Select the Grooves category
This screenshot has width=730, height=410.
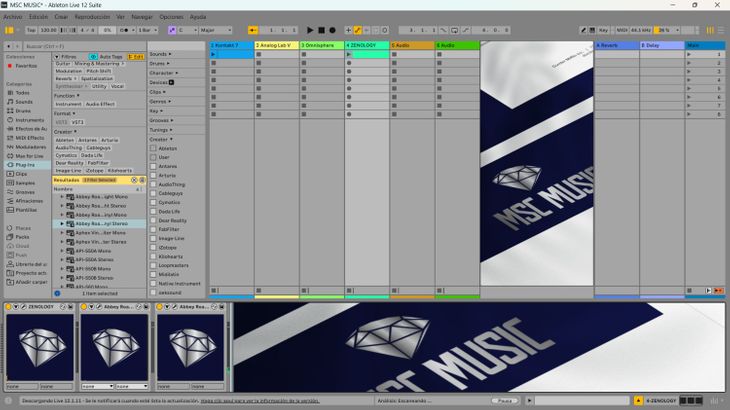[x=25, y=192]
